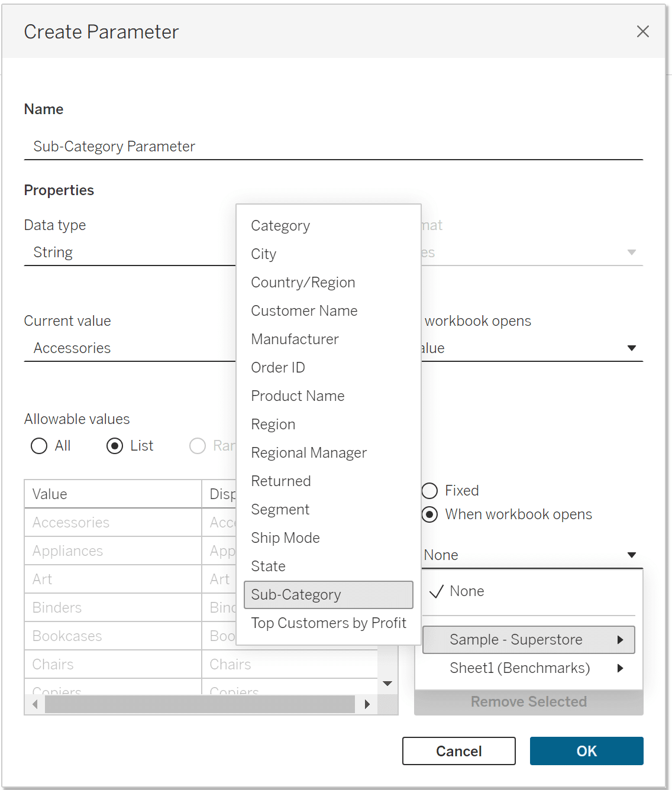Image resolution: width=672 pixels, height=790 pixels.
Task: Click the horizontal scrollbar thumb
Action: 200,704
